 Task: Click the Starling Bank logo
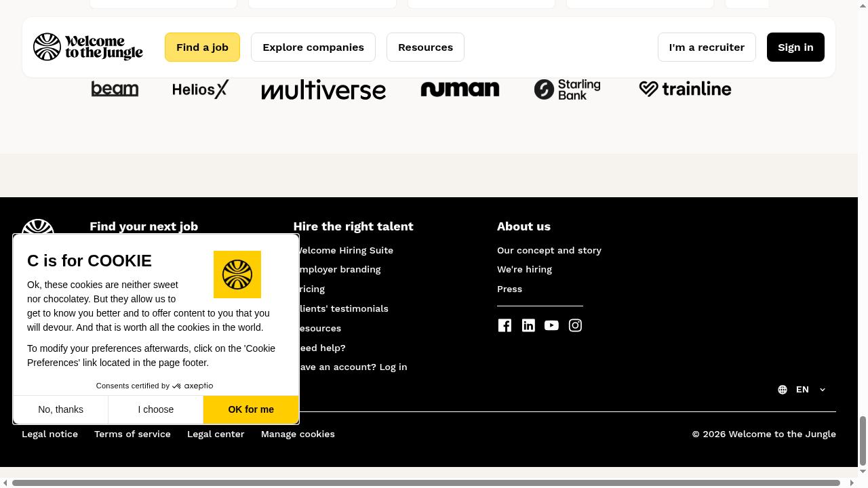(x=567, y=89)
